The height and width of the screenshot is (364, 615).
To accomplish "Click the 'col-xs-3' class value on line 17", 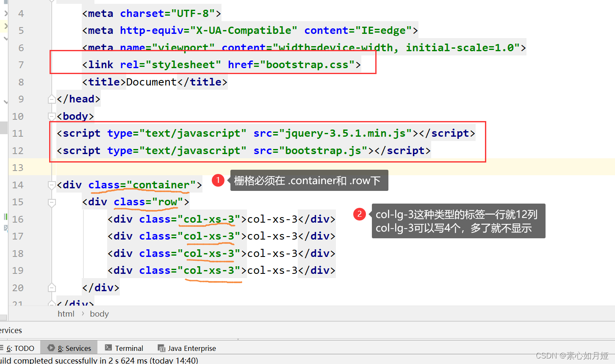I will pyautogui.click(x=209, y=236).
